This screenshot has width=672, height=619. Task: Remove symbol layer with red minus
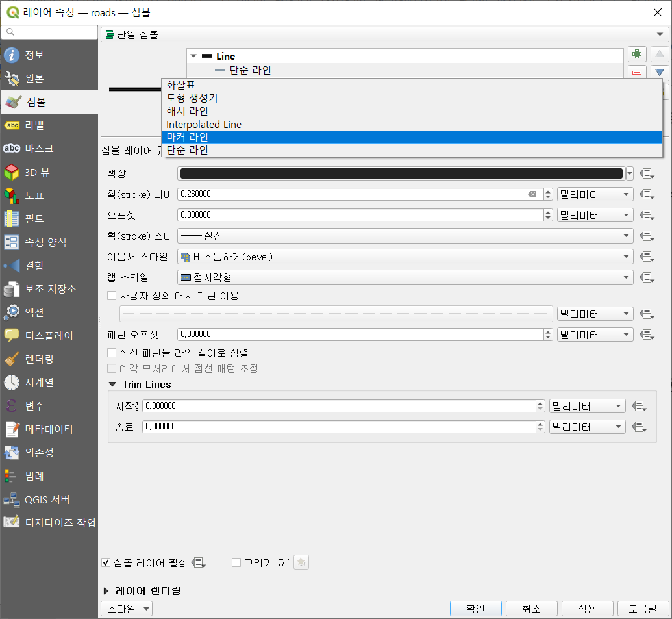pyautogui.click(x=637, y=72)
